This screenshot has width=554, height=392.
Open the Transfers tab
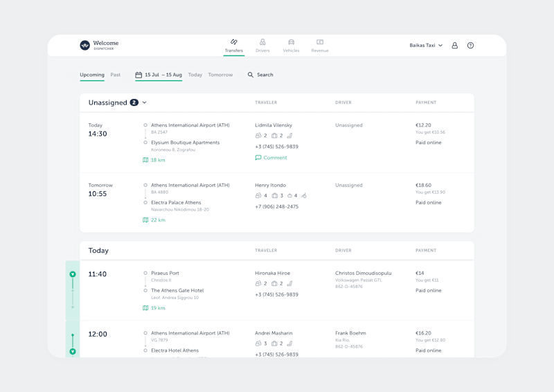pyautogui.click(x=234, y=46)
